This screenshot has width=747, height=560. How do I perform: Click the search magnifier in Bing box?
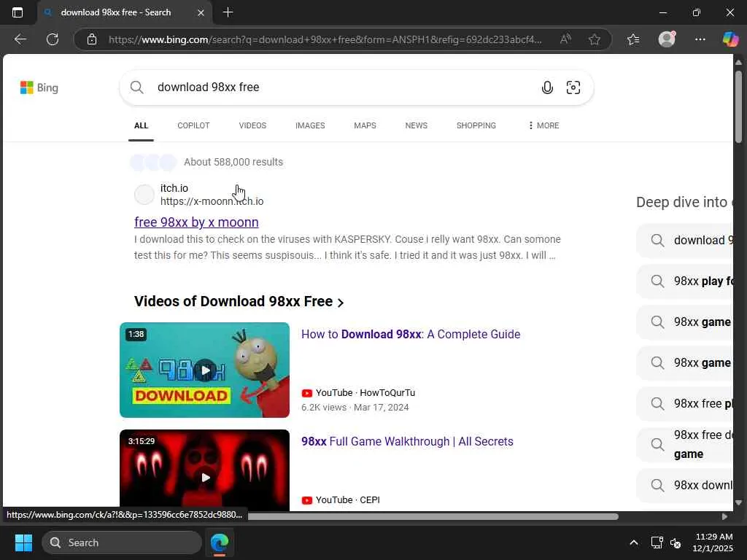pyautogui.click(x=136, y=87)
